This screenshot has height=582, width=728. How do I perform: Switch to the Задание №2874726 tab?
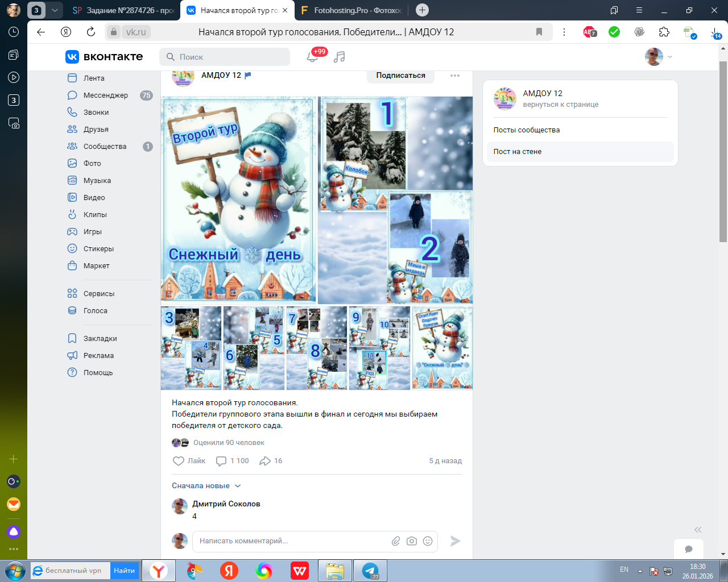(123, 10)
